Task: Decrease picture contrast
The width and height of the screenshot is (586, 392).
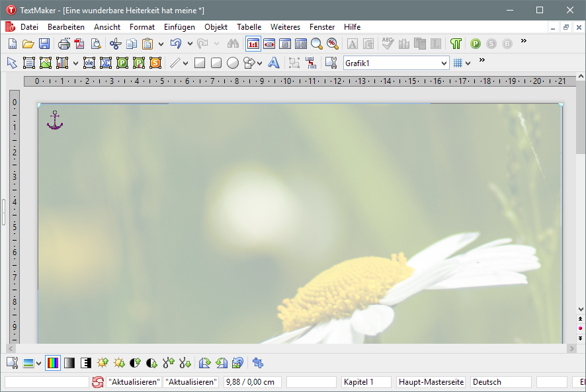Action: click(151, 363)
